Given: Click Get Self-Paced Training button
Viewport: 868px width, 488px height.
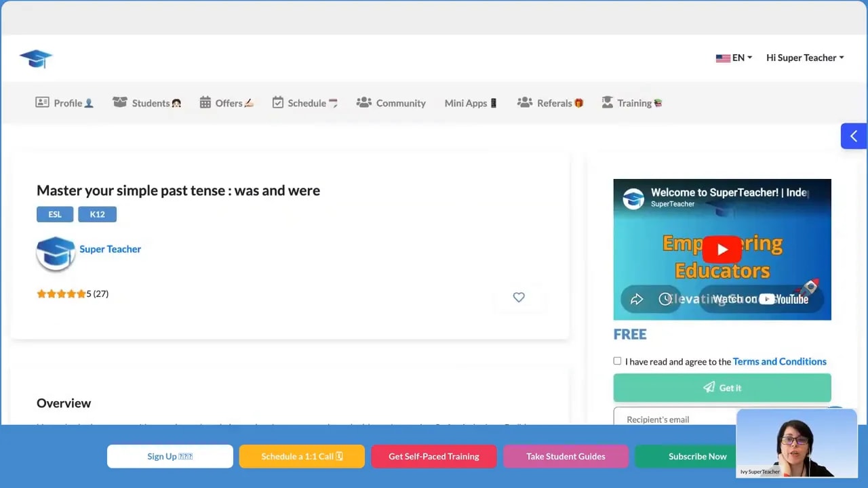Looking at the screenshot, I should (x=434, y=456).
